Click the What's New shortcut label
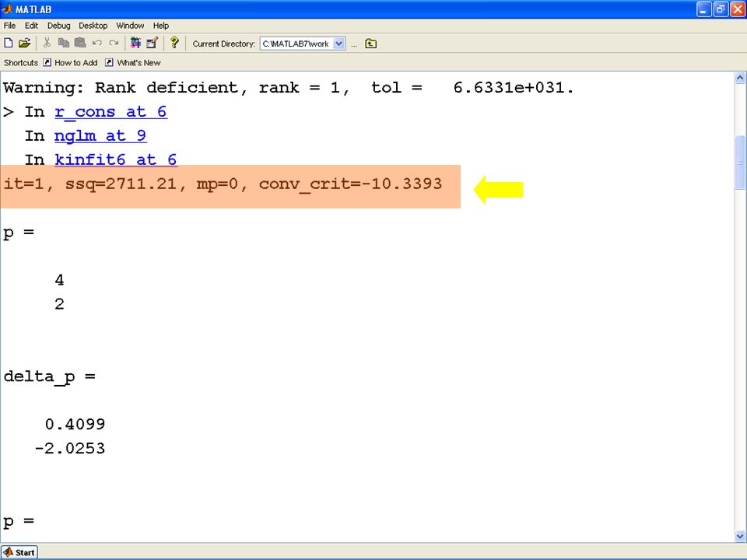The height and width of the screenshot is (560, 747). click(139, 63)
